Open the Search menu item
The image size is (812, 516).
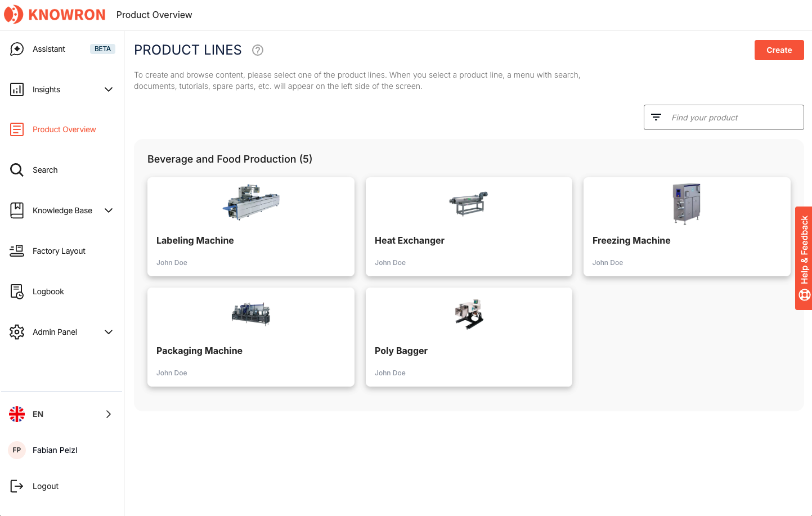(x=62, y=170)
